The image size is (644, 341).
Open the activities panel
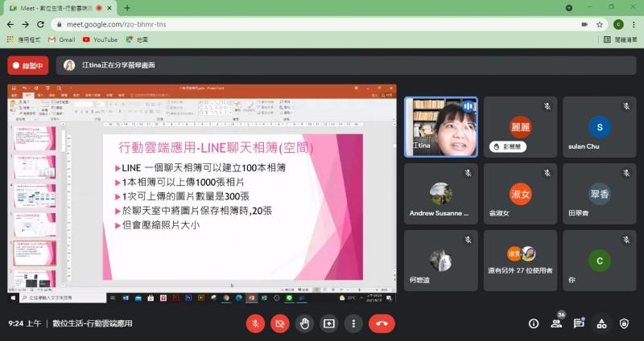[601, 324]
